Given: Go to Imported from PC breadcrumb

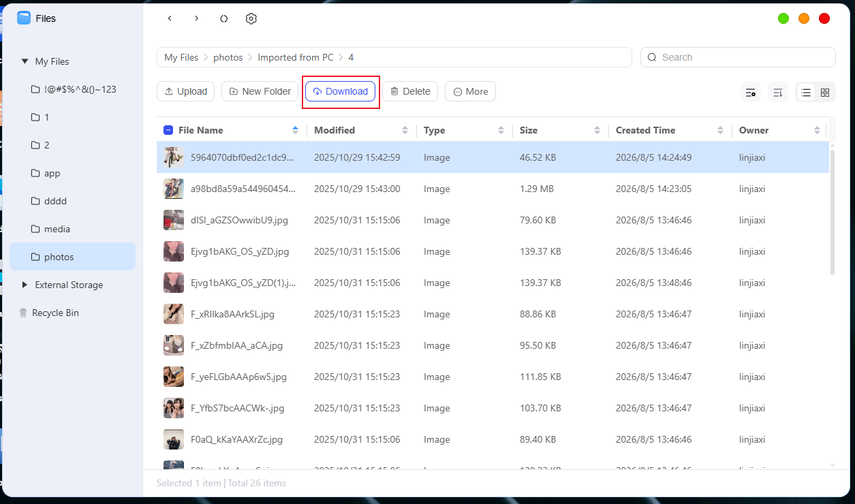Looking at the screenshot, I should (x=296, y=57).
